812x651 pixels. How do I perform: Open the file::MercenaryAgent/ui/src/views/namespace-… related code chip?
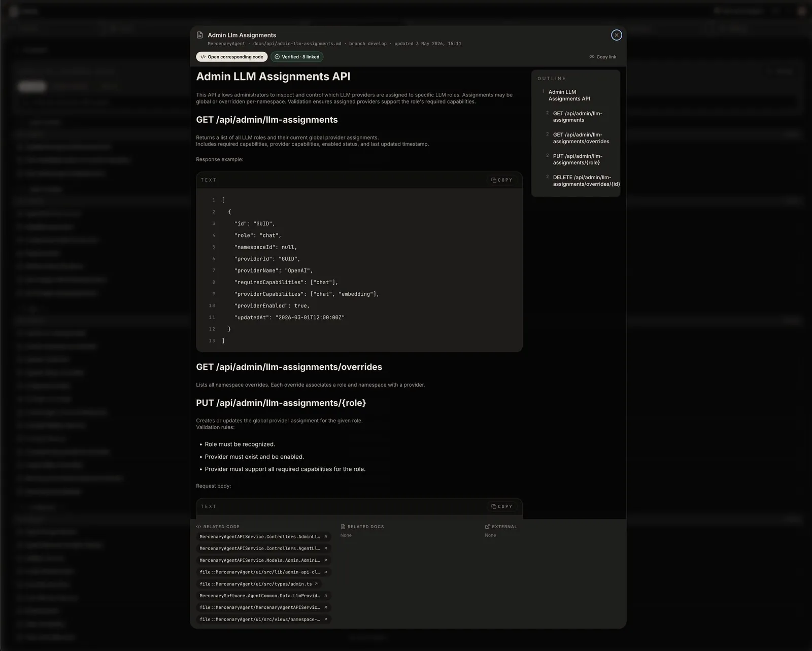pyautogui.click(x=264, y=619)
